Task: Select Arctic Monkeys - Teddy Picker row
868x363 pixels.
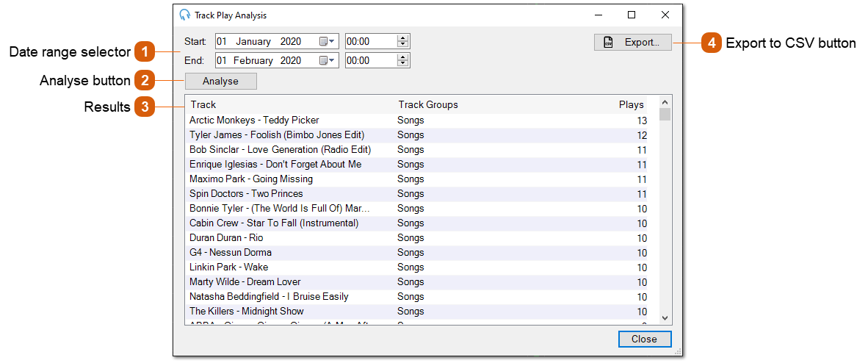Action: tap(416, 121)
